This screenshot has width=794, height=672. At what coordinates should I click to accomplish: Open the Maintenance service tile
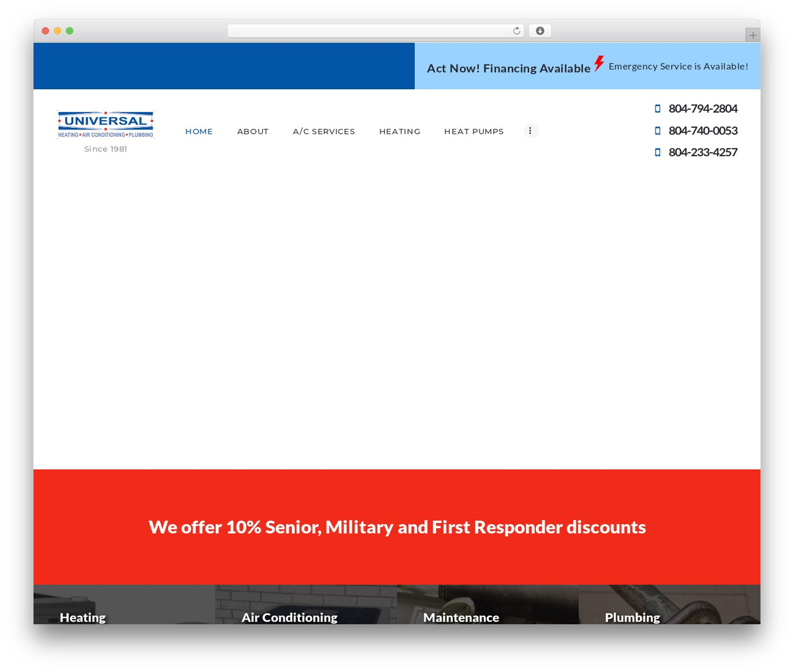pos(488,604)
